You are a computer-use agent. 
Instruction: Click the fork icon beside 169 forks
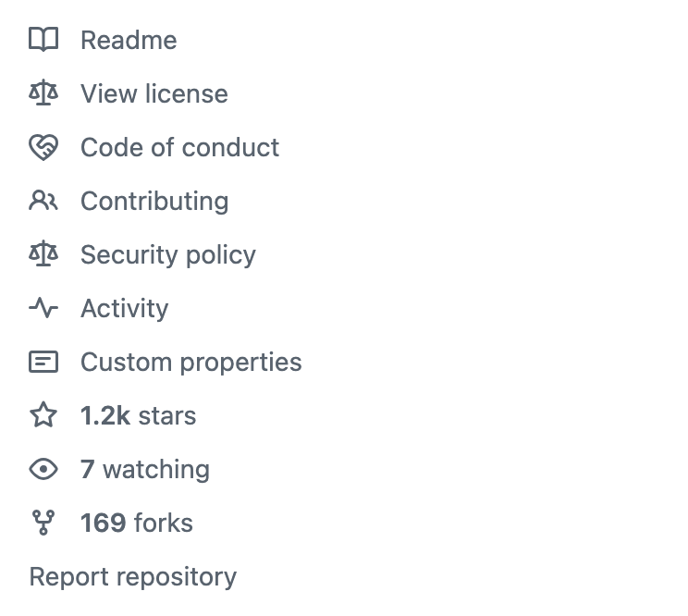43,523
